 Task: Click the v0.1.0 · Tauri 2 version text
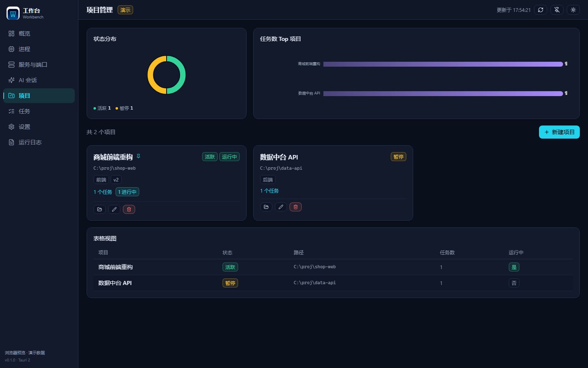[x=18, y=360]
